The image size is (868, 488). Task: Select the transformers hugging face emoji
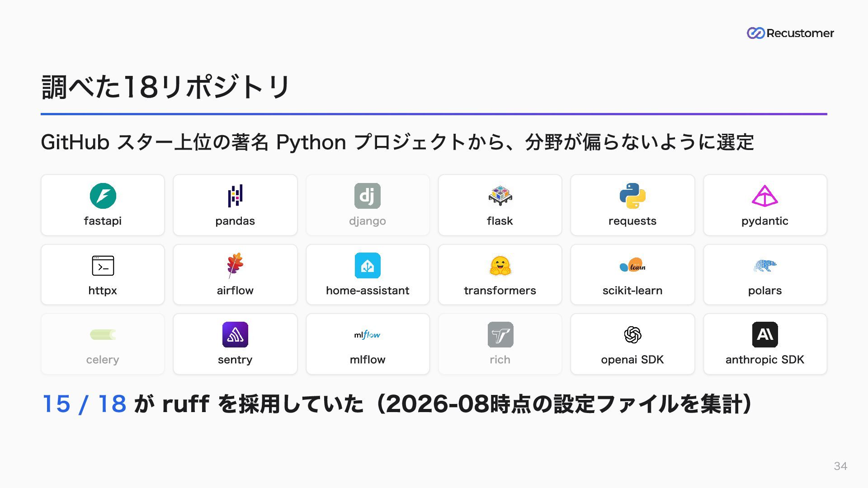point(500,266)
